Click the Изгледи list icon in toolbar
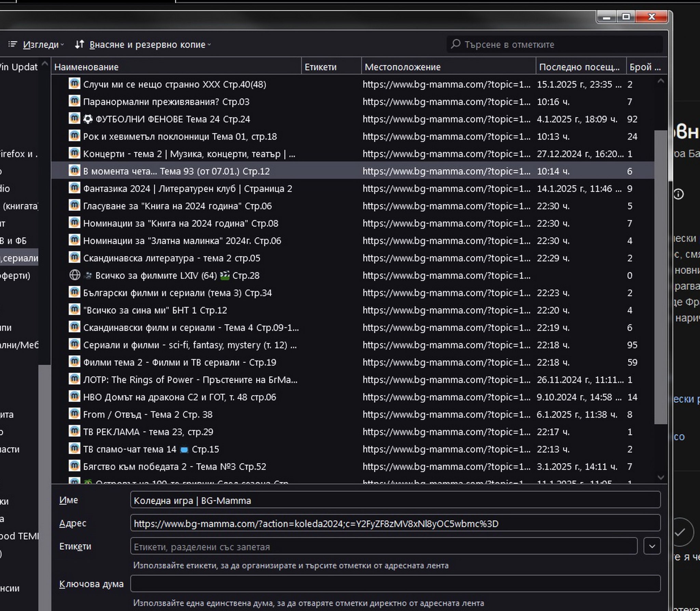This screenshot has width=700, height=611. pos(13,44)
